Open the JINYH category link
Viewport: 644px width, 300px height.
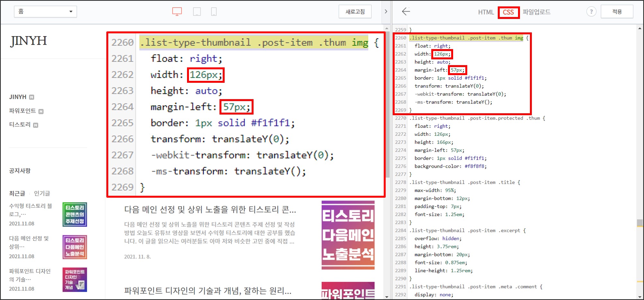(x=18, y=97)
